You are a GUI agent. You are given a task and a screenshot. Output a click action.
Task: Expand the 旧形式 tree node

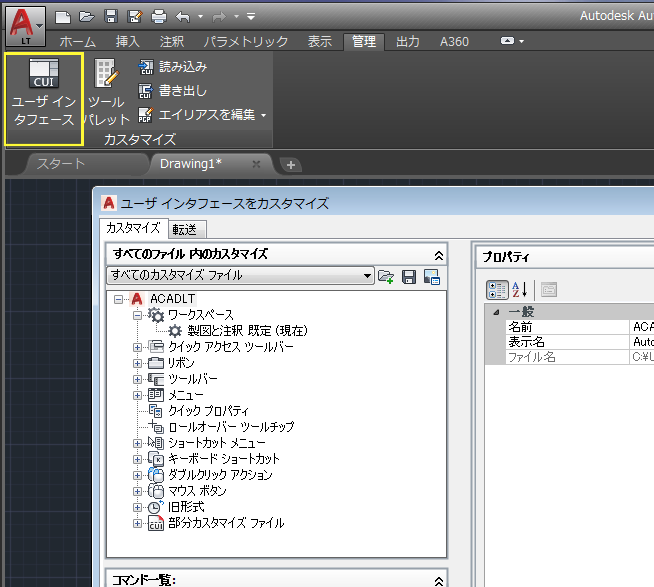(137, 507)
